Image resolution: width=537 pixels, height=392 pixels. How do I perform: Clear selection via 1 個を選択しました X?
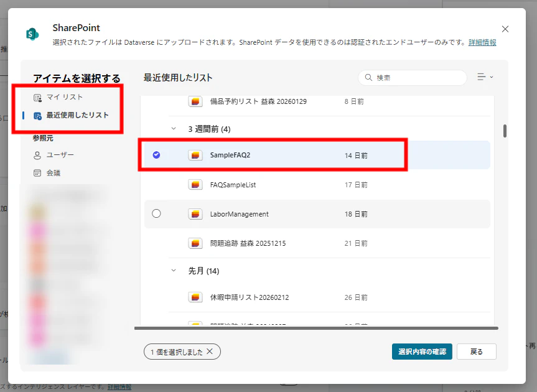tap(210, 352)
